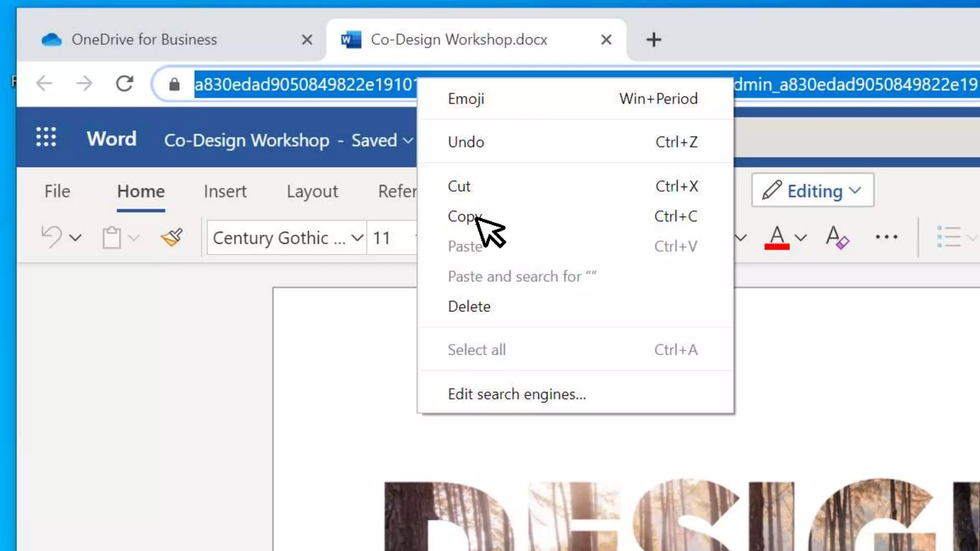Click the site lock icon in address bar
This screenshot has width=980, height=551.
pos(174,85)
